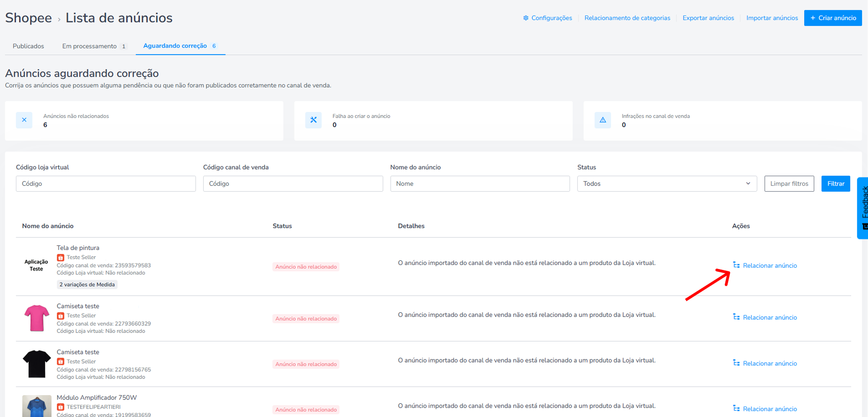Viewport: 868px width, 417px height.
Task: Open Configurações gear icon
Action: click(x=526, y=18)
